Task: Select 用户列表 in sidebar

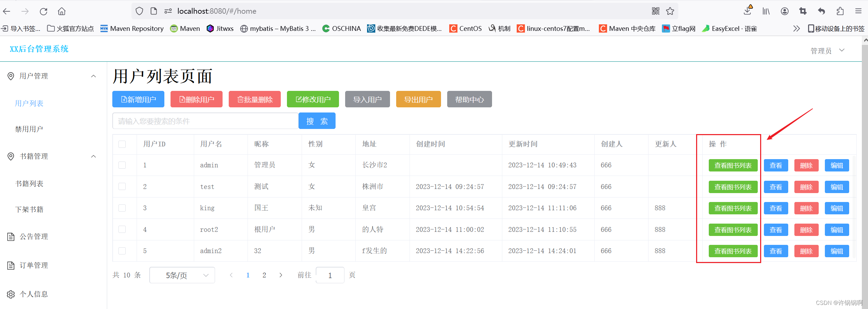Action: (x=29, y=103)
